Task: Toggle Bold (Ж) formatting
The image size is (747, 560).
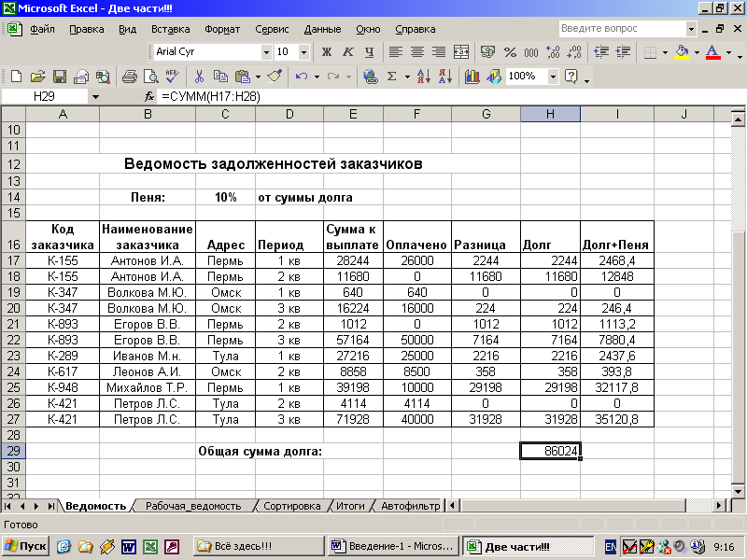Action: (327, 52)
